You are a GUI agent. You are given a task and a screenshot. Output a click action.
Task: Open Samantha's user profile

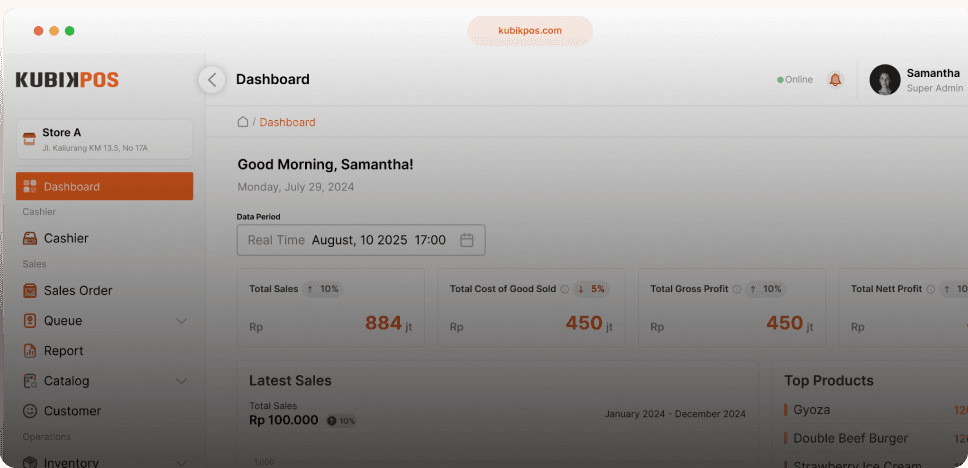coord(915,80)
